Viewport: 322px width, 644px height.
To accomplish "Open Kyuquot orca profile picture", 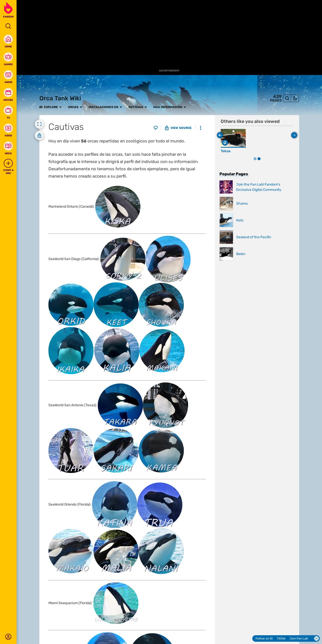I will (166, 405).
